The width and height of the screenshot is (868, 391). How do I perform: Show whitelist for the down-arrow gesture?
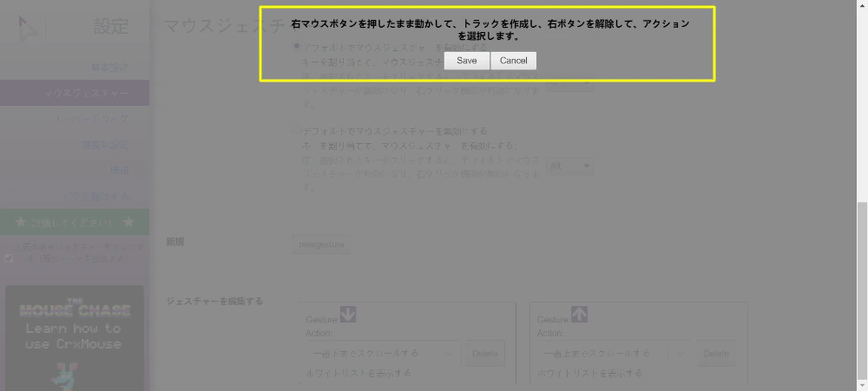click(x=358, y=373)
